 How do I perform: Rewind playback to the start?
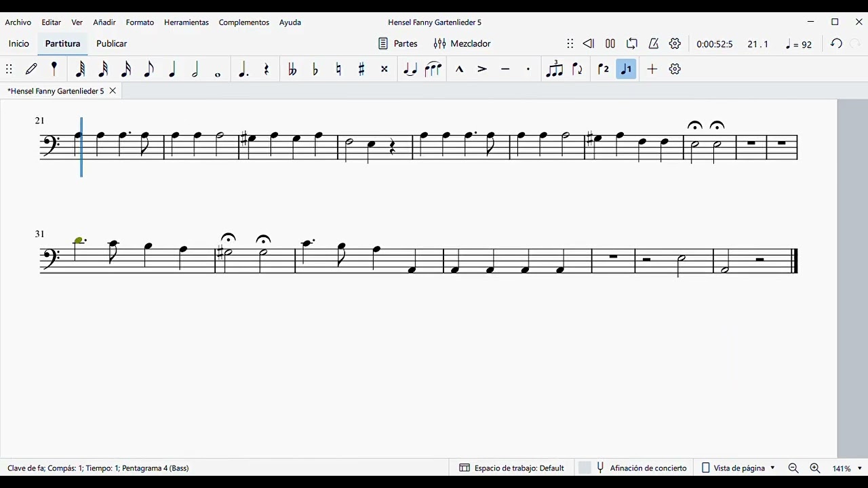[588, 43]
